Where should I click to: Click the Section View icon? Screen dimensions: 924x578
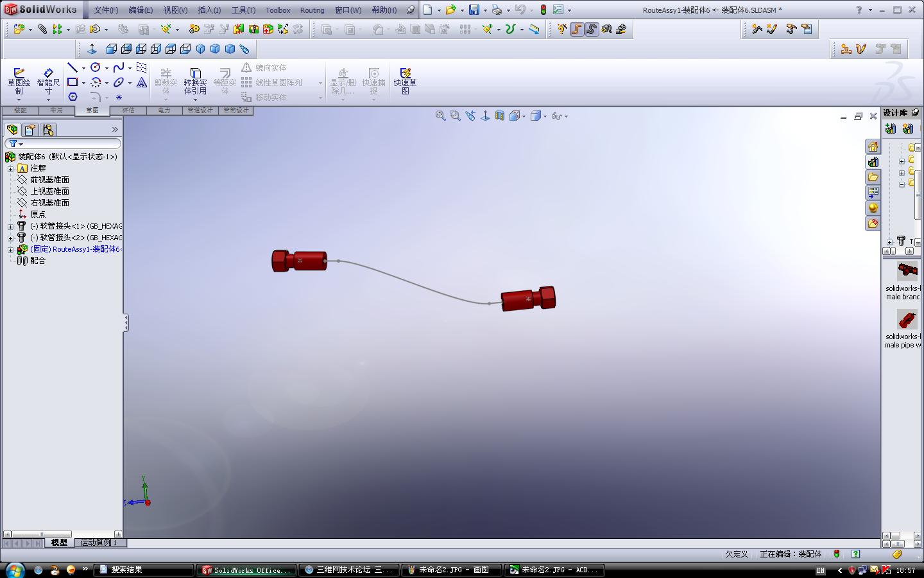tap(499, 116)
